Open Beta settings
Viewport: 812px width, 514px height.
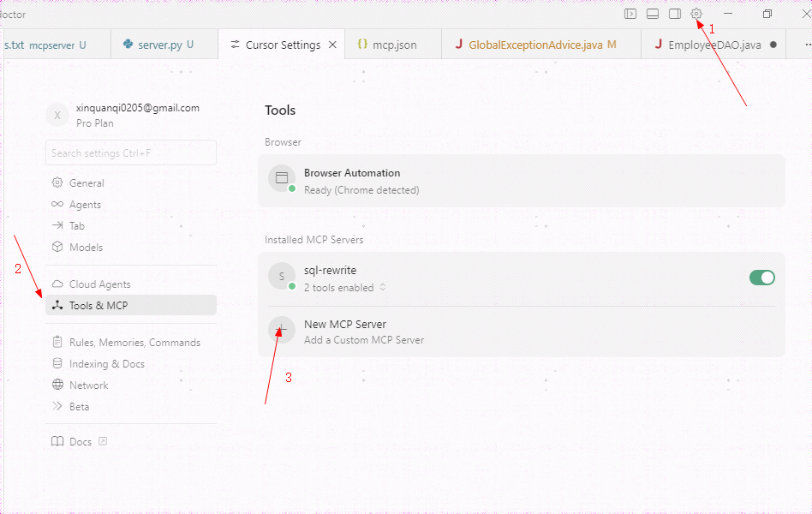point(131,406)
